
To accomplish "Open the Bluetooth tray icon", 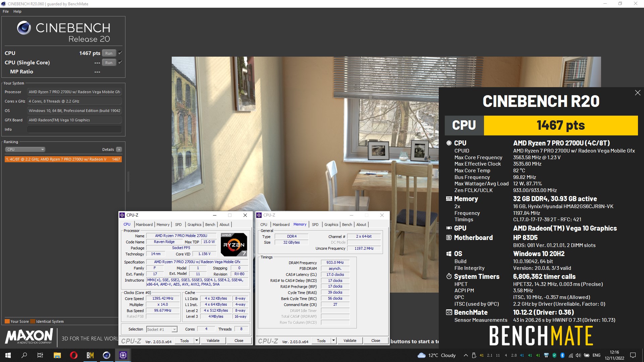I will tap(562, 355).
